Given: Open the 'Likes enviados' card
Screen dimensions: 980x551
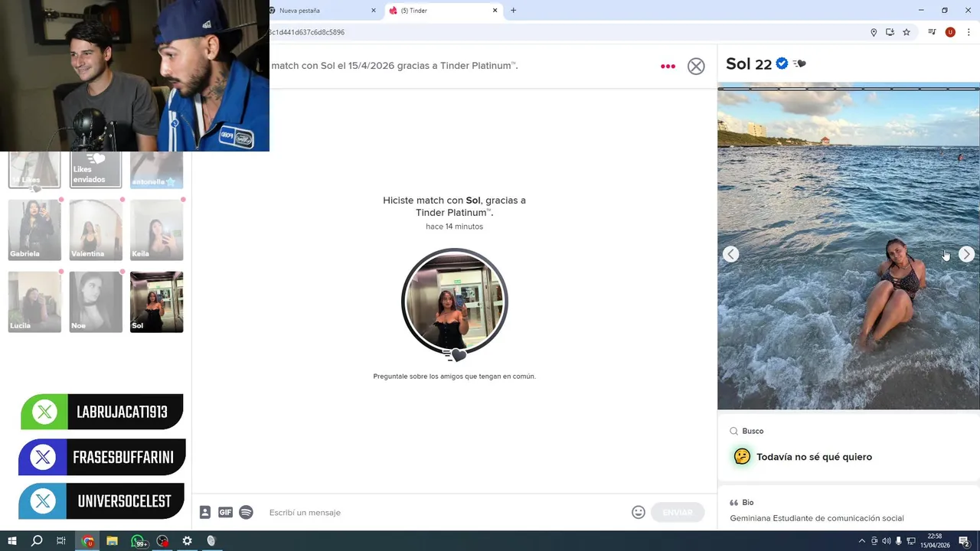Looking at the screenshot, I should click(x=96, y=169).
